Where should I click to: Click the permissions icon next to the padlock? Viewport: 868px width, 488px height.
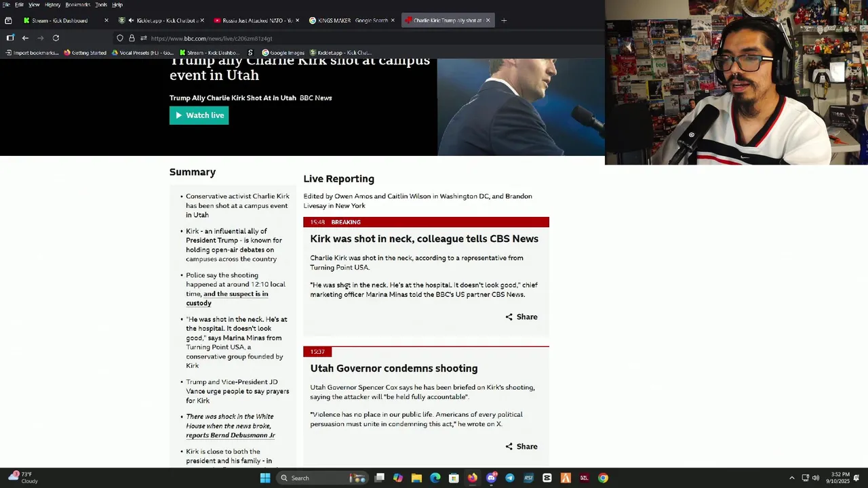[143, 38]
